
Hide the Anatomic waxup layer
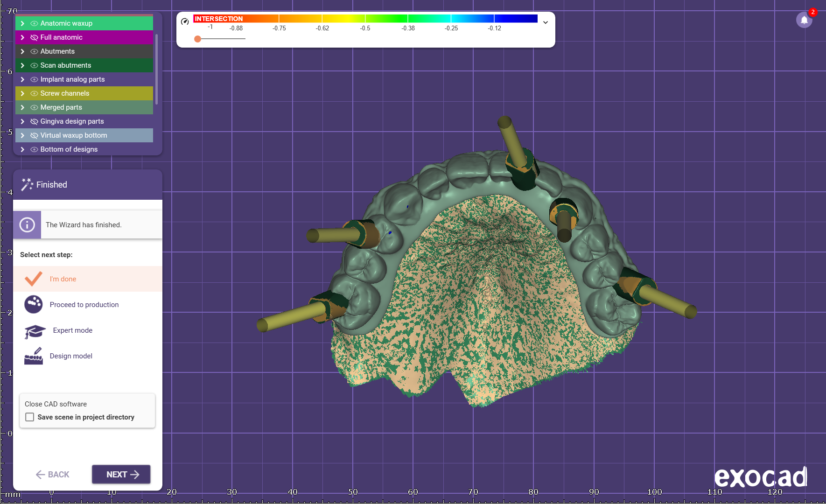pyautogui.click(x=34, y=23)
